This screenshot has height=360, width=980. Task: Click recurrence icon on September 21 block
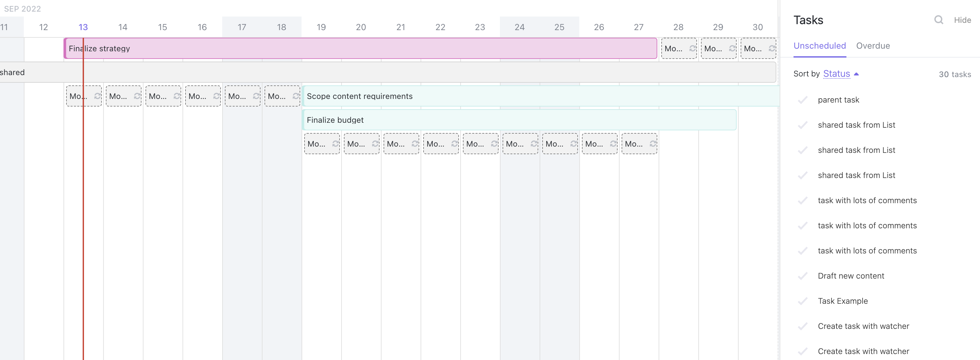(415, 144)
